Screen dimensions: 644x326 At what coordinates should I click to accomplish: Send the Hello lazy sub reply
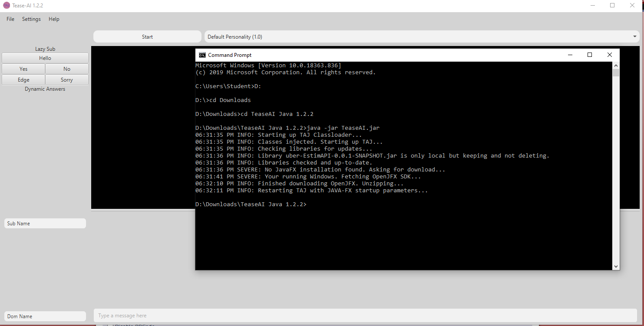pos(45,58)
